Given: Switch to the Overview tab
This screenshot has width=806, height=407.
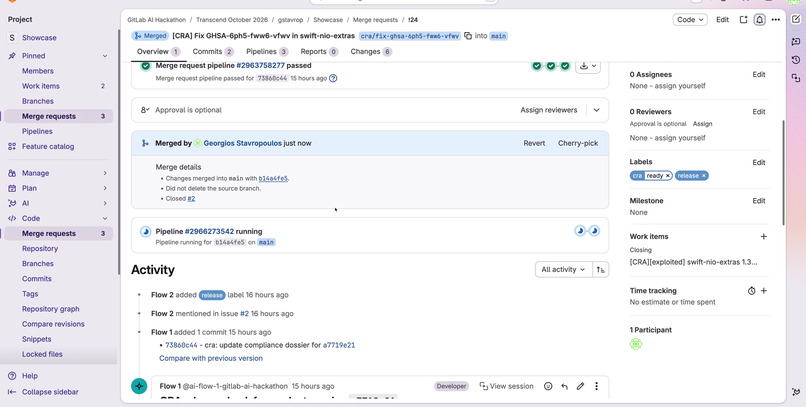Looking at the screenshot, I should pyautogui.click(x=158, y=51).
